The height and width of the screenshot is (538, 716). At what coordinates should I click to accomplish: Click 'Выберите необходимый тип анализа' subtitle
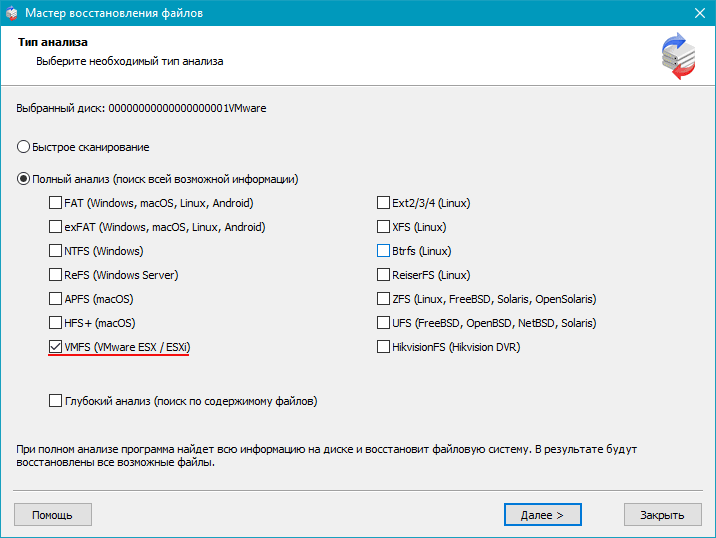[x=130, y=61]
